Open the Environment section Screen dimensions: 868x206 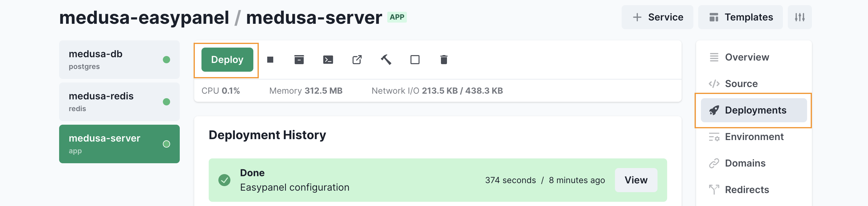tap(753, 137)
